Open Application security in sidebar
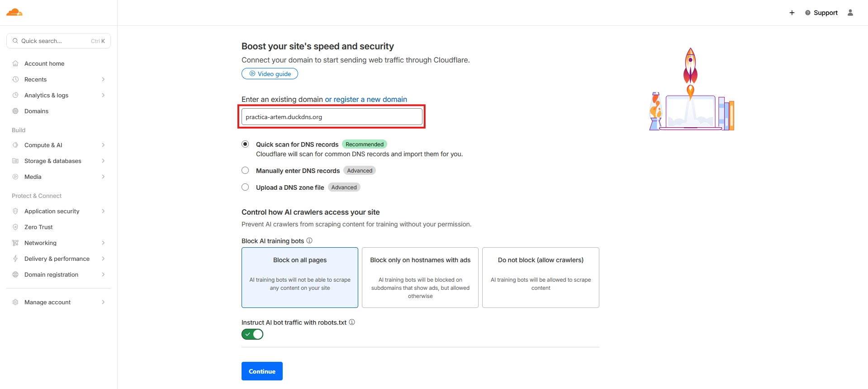This screenshot has width=868, height=389. pos(52,211)
